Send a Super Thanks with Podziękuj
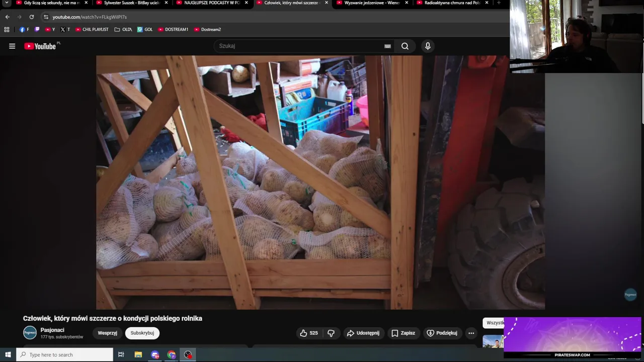 click(442, 333)
